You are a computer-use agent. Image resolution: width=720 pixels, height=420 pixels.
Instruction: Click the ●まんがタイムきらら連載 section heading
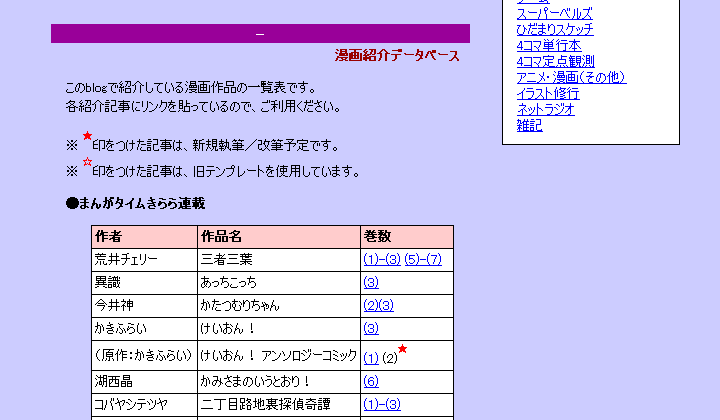click(135, 203)
